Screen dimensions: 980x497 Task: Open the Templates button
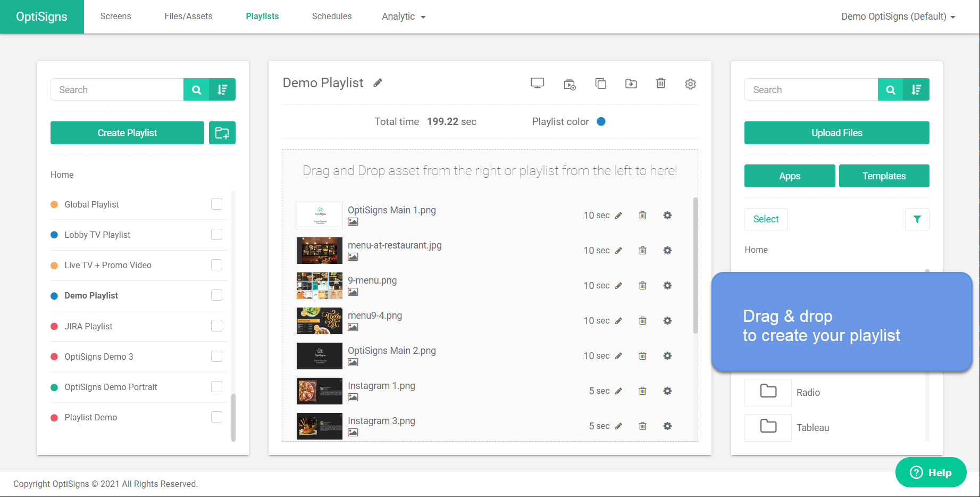tap(884, 176)
